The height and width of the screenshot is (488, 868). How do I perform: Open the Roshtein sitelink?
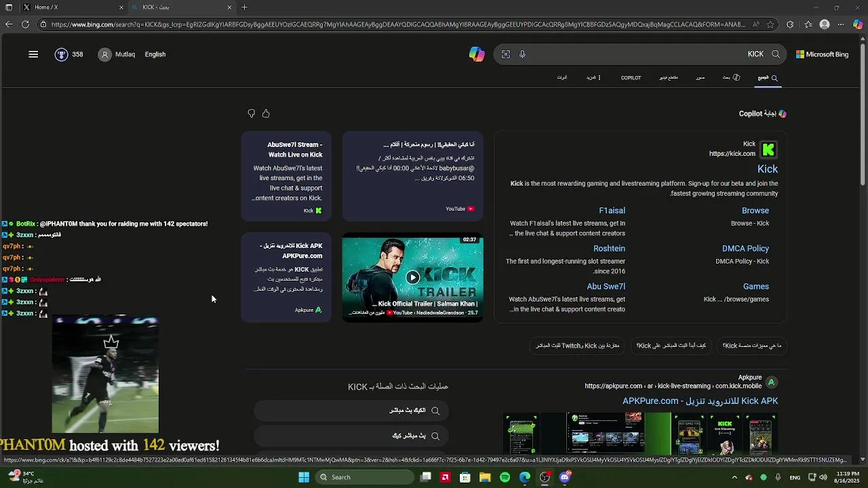tap(609, 249)
